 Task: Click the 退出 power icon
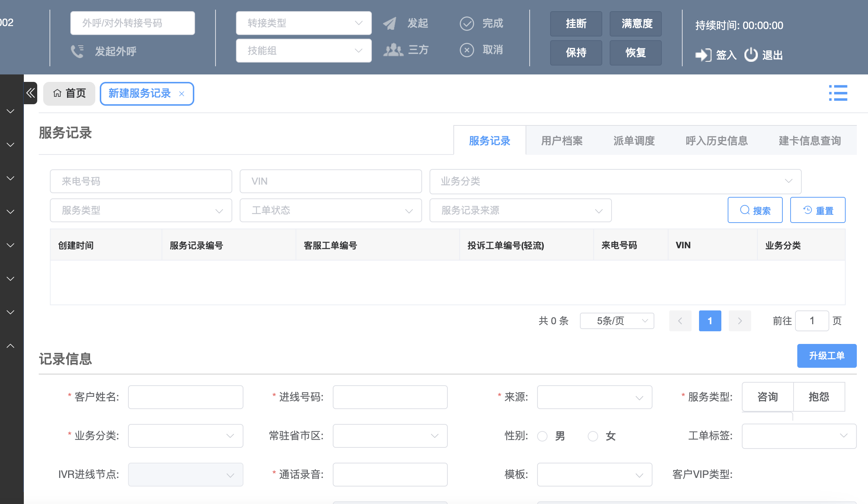tap(751, 55)
